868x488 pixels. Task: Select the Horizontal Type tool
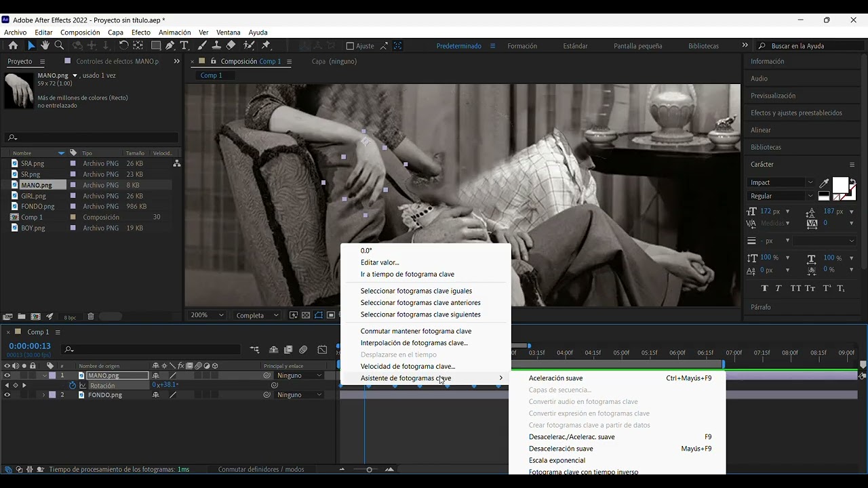point(184,45)
